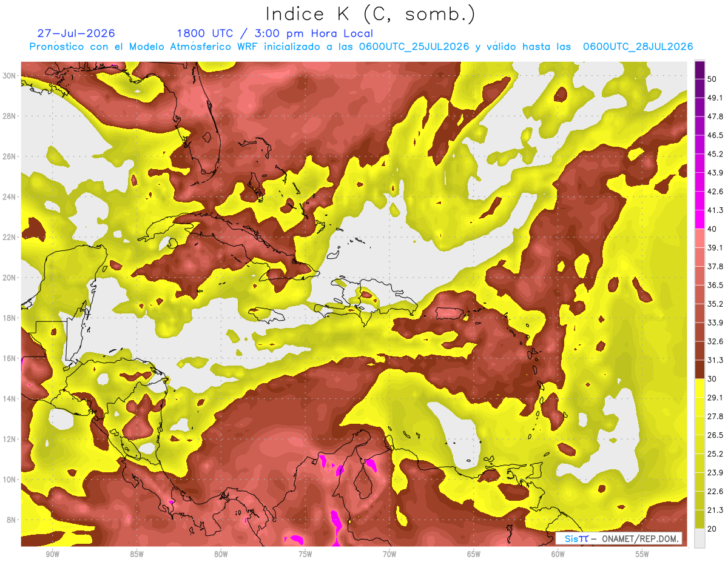Click the colorbar value 31.3
Viewport: 728px width, 562px height.
pos(715,360)
